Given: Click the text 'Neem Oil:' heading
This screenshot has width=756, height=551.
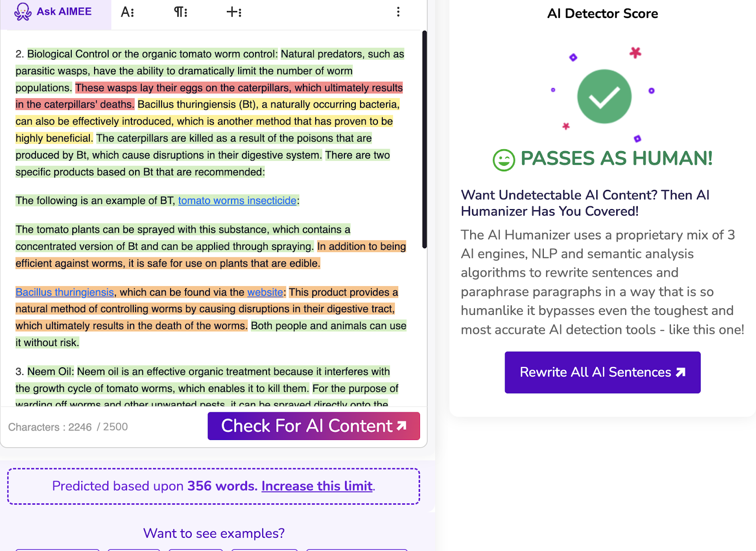Looking at the screenshot, I should click(51, 372).
